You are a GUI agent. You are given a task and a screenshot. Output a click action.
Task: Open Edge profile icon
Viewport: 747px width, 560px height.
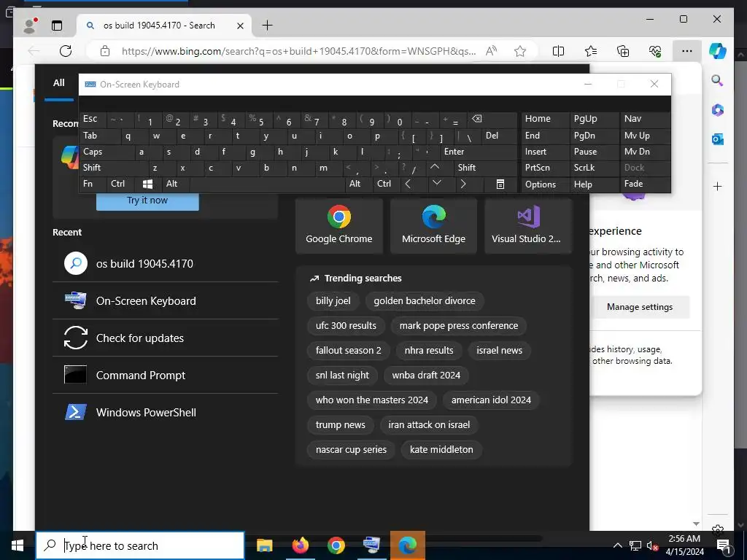(x=30, y=26)
